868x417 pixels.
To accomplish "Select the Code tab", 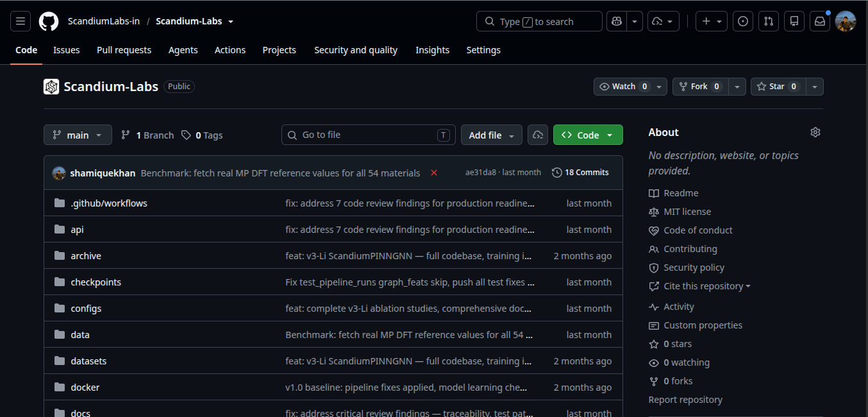I will (x=26, y=50).
